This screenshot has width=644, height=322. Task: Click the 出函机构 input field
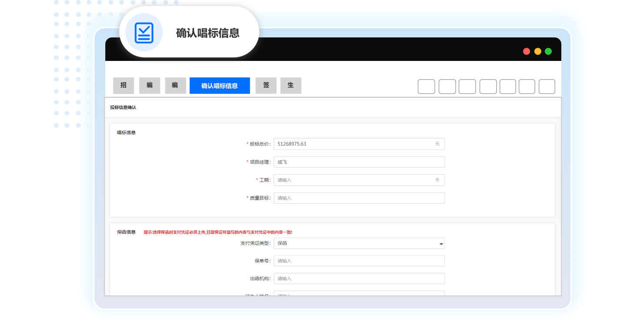tap(359, 278)
